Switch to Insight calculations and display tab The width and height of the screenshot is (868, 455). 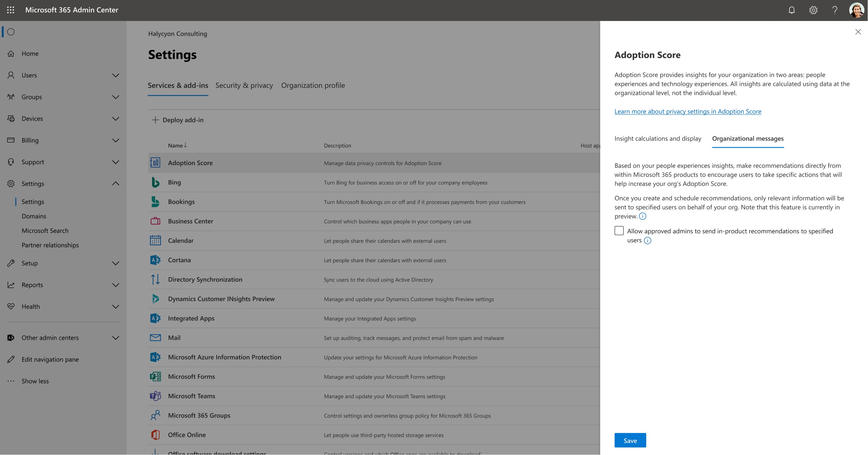pyautogui.click(x=658, y=138)
